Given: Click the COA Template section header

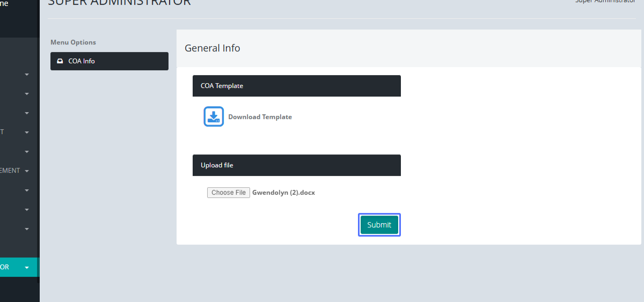Looking at the screenshot, I should point(296,86).
